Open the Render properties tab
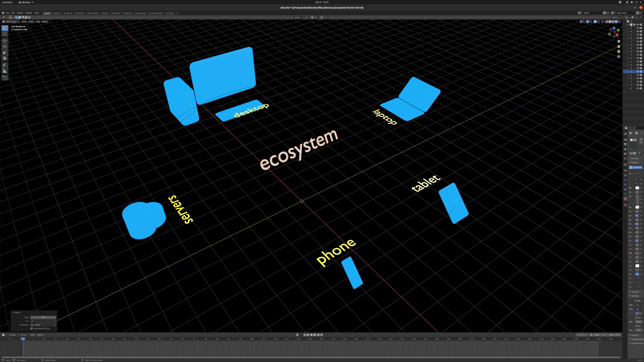The height and width of the screenshot is (362, 644). [x=625, y=140]
